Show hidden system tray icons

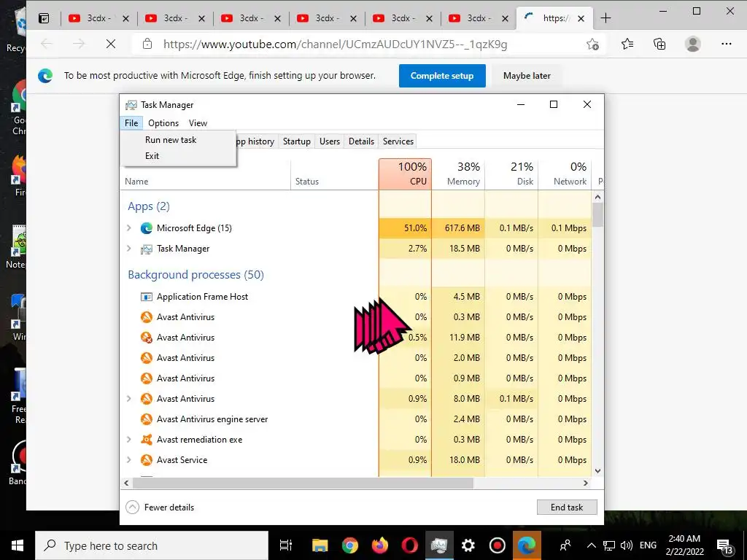coord(591,545)
